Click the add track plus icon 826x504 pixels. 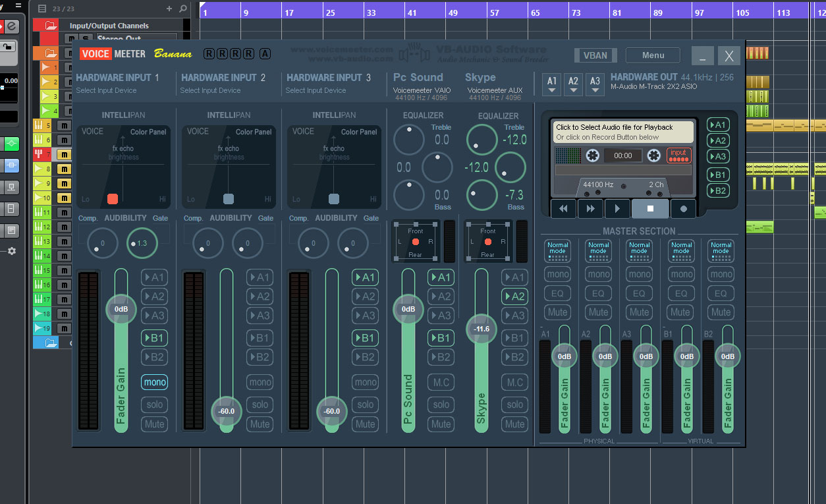169,9
